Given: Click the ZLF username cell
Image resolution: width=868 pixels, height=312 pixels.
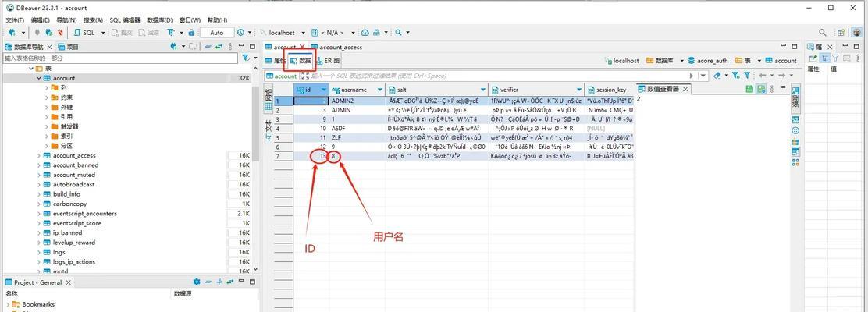Looking at the screenshot, I should (x=357, y=138).
